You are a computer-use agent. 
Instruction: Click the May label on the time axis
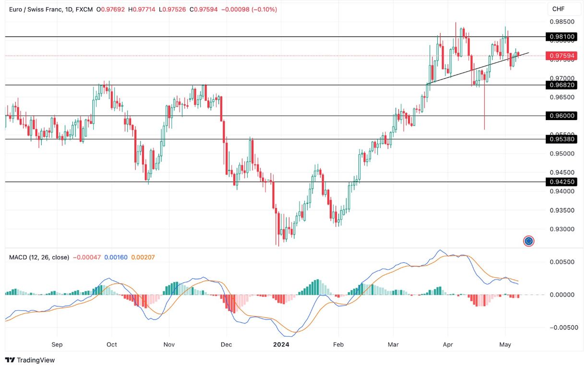[x=505, y=344]
